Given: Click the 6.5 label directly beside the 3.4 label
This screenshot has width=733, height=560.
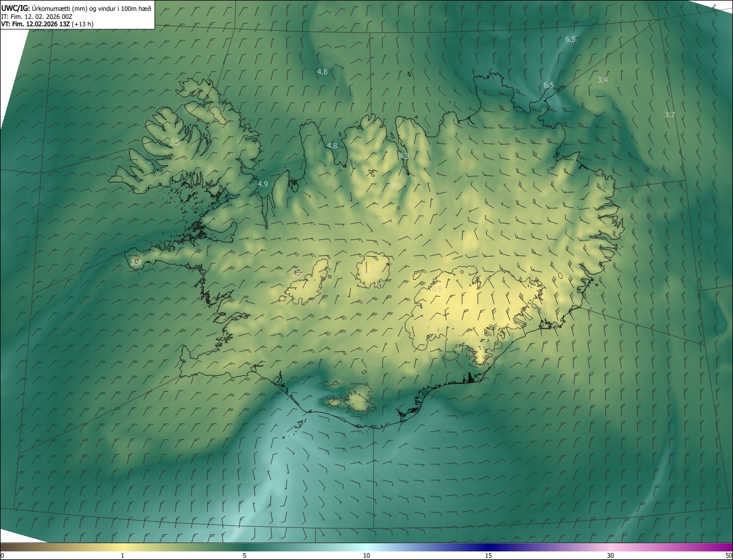Looking at the screenshot, I should tap(549, 85).
